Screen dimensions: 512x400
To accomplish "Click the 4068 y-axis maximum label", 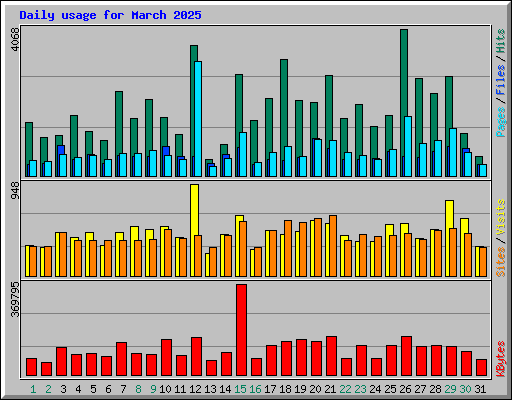I will (x=15, y=39).
